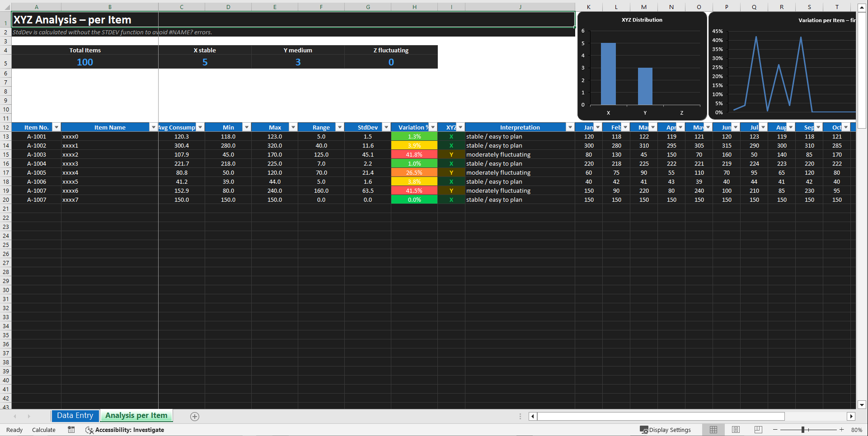868x436 pixels.
Task: Open the StdDev column filter dropdown
Action: [386, 127]
